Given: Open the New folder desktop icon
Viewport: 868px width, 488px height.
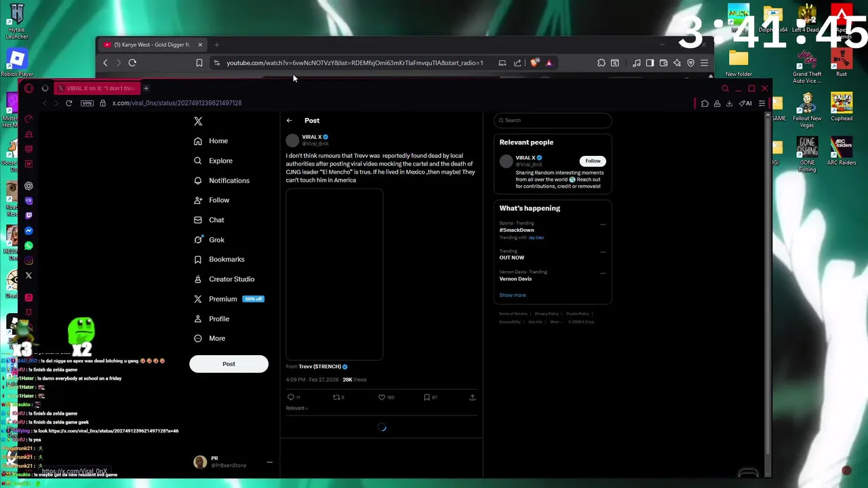Looking at the screenshot, I should point(738,63).
